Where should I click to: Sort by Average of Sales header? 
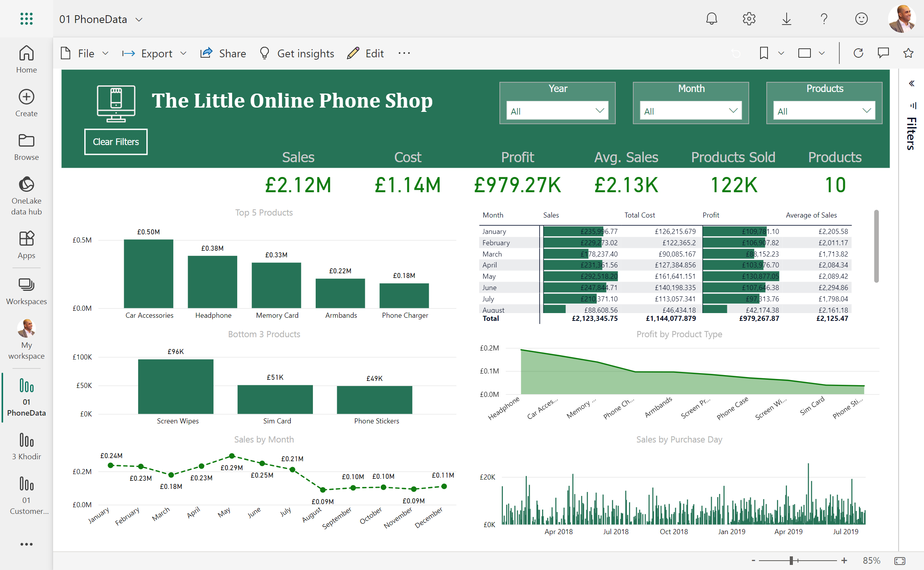[811, 215]
